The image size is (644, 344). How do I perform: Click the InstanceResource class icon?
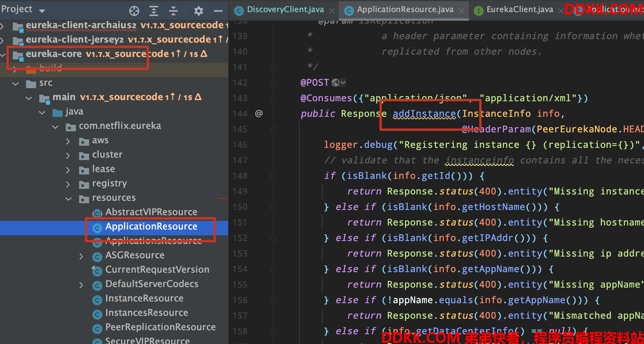click(97, 300)
